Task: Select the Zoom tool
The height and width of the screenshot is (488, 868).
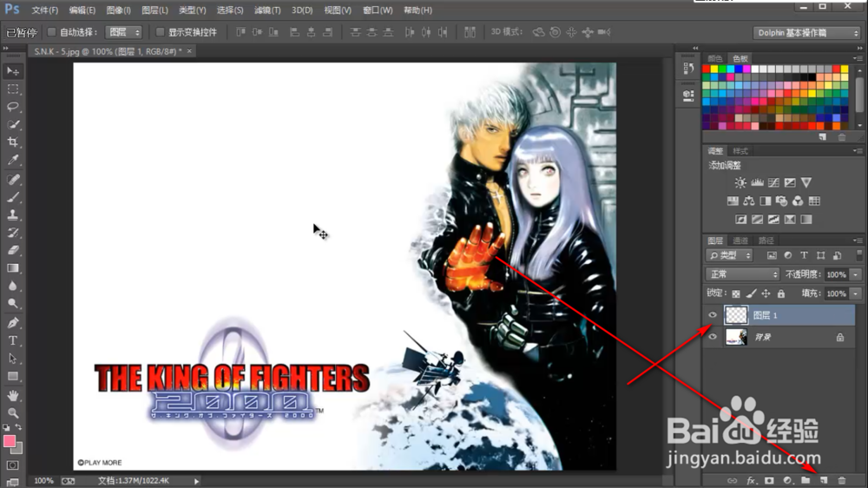Action: [13, 413]
